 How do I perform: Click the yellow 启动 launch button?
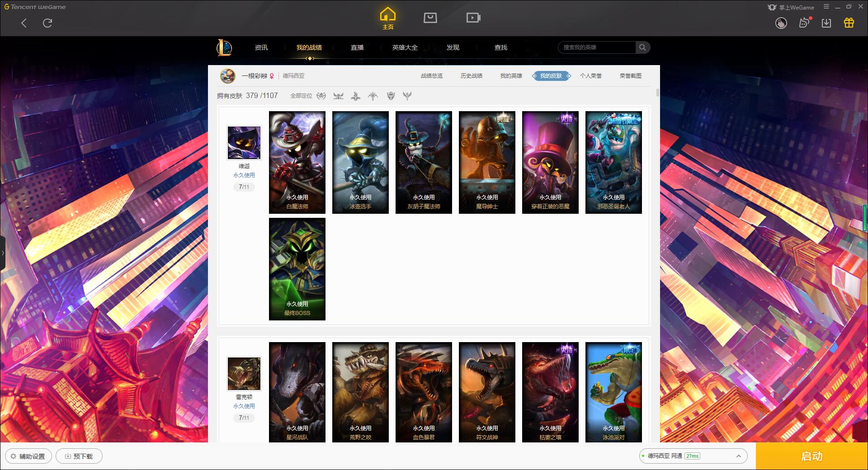point(811,456)
